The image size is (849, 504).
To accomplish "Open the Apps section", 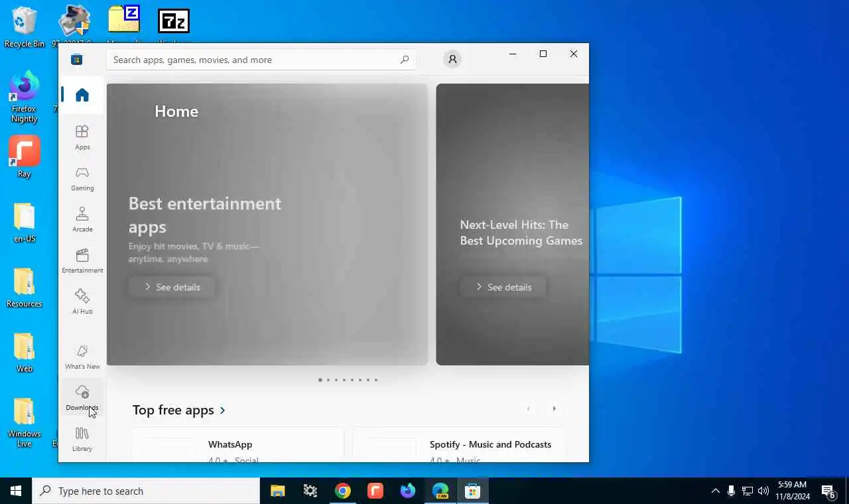I will [x=82, y=137].
